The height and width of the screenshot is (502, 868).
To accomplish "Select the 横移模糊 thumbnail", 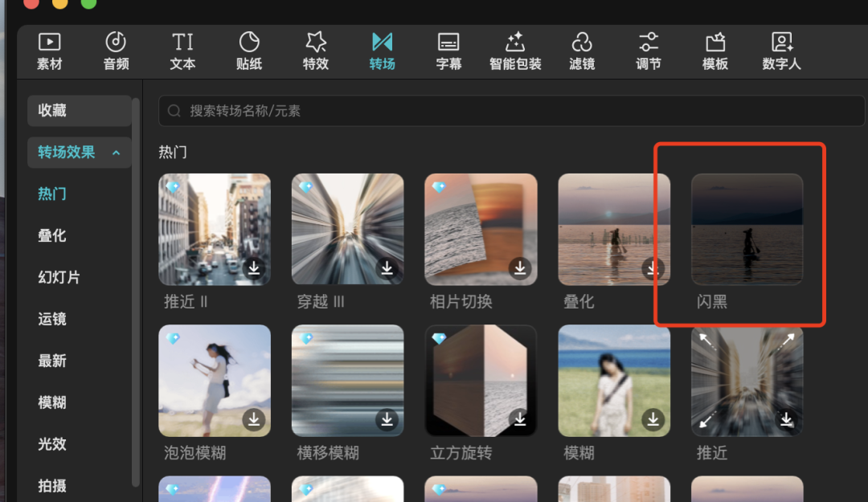I will pyautogui.click(x=348, y=381).
